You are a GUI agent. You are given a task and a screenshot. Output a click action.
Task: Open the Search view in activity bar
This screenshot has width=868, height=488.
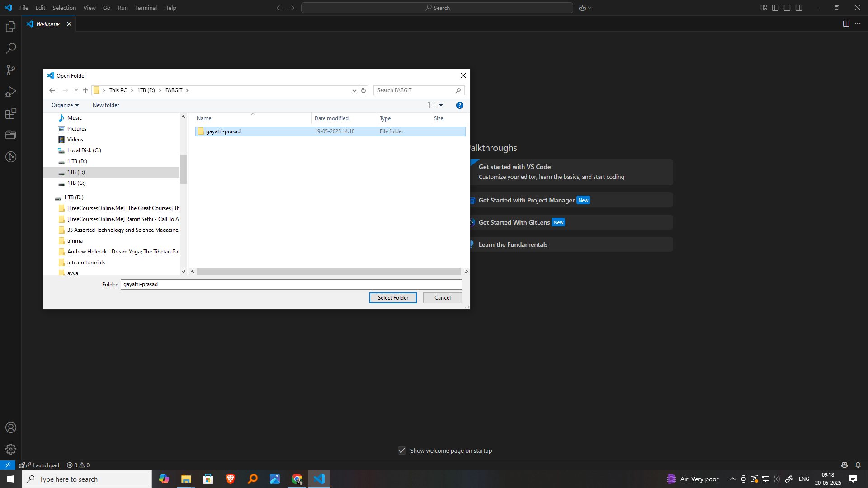click(x=11, y=48)
